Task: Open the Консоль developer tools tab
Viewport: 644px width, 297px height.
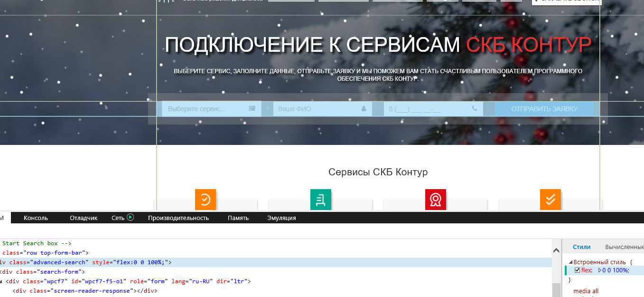Action: click(x=36, y=218)
